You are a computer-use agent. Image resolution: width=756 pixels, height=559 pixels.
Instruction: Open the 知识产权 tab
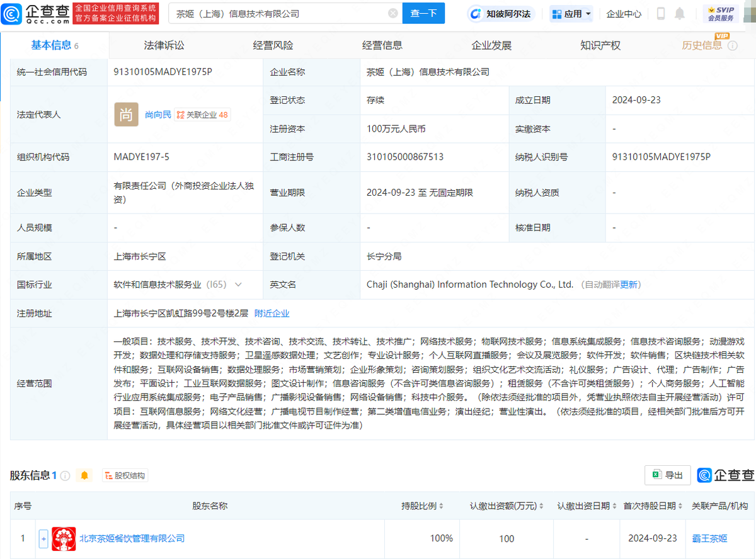point(600,45)
